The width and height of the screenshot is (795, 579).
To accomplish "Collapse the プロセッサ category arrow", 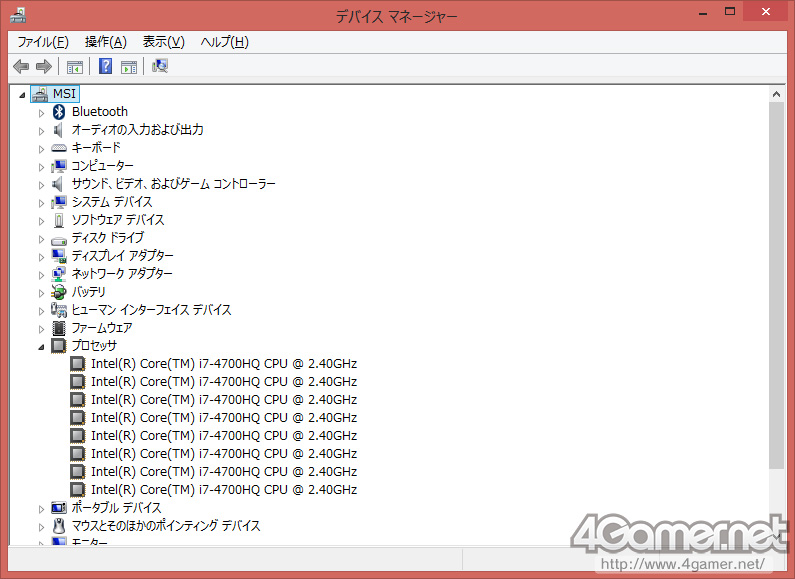I will pos(41,347).
